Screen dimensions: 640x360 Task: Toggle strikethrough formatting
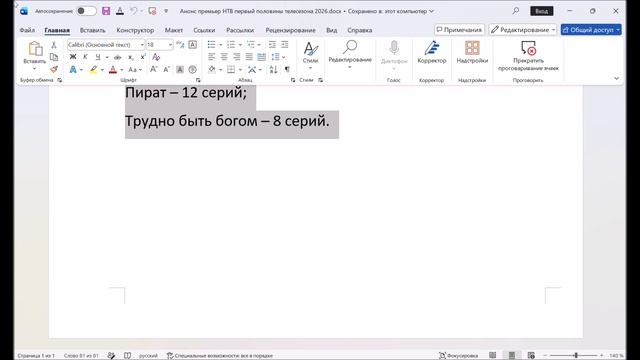(118, 57)
